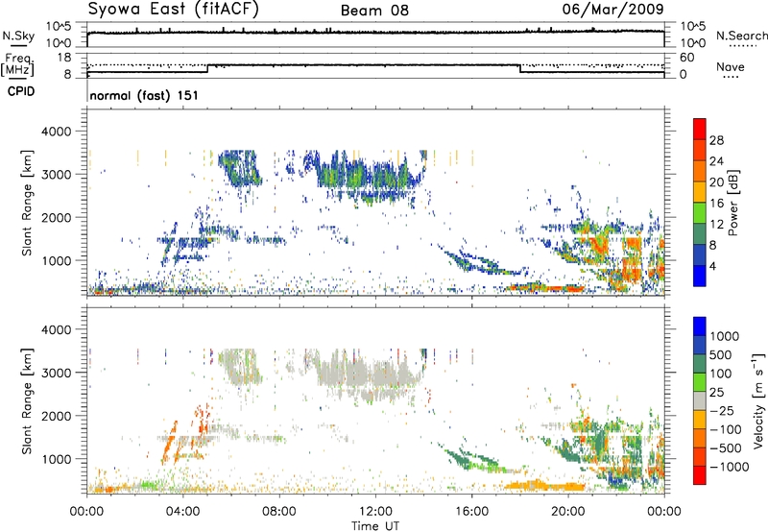Image resolution: width=768 pixels, height=532 pixels.
Task: Click the date "06/Mar/2009"
Action: pyautogui.click(x=612, y=9)
